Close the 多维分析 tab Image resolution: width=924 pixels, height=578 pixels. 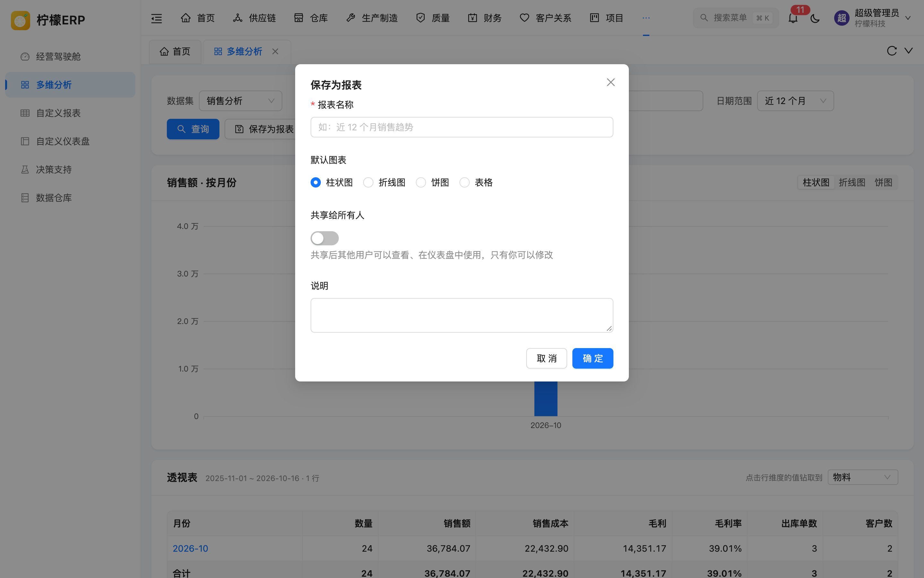point(275,51)
